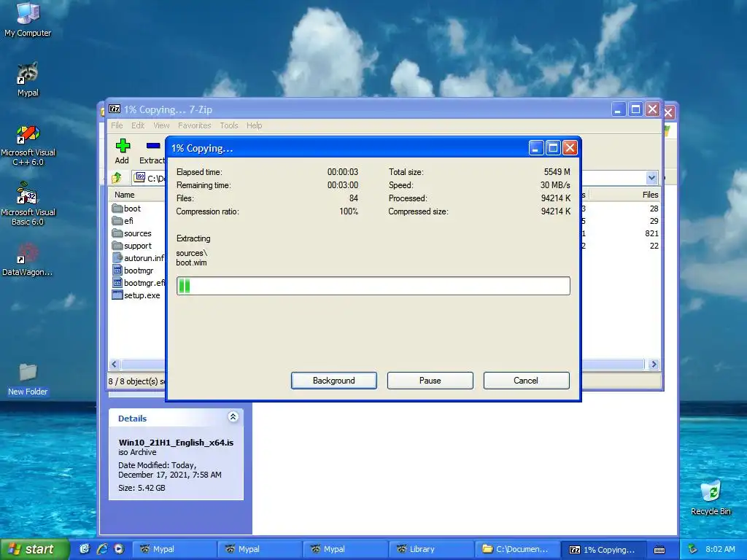Click the 821 files count for sources
747x560 pixels.
point(651,233)
